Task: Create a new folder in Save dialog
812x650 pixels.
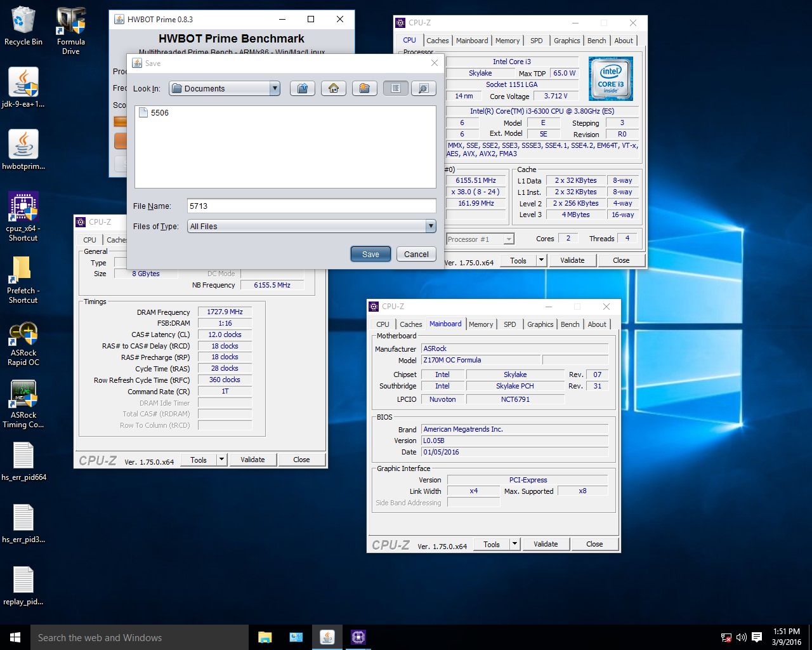Action: pyautogui.click(x=365, y=88)
